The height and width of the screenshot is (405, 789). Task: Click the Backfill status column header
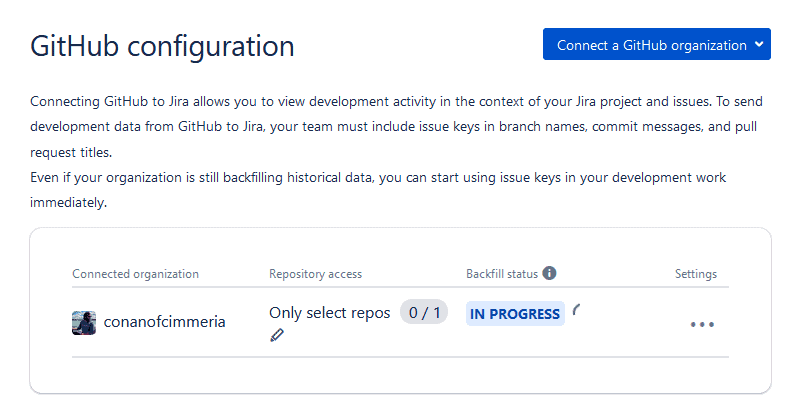[502, 274]
